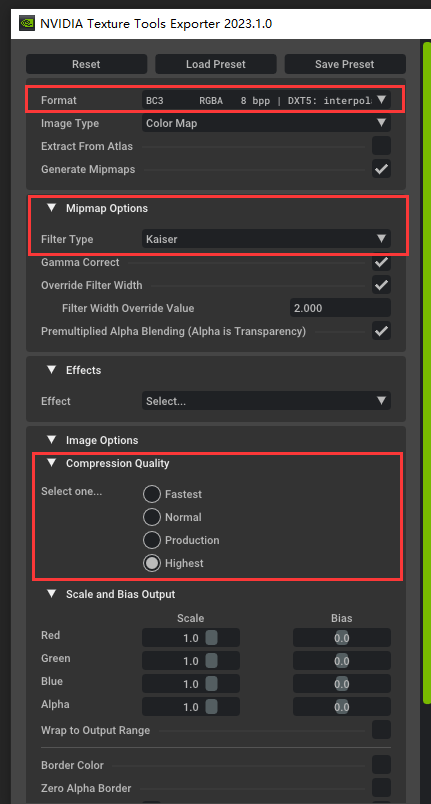Select the Production compression quality
431x804 pixels.
152,540
